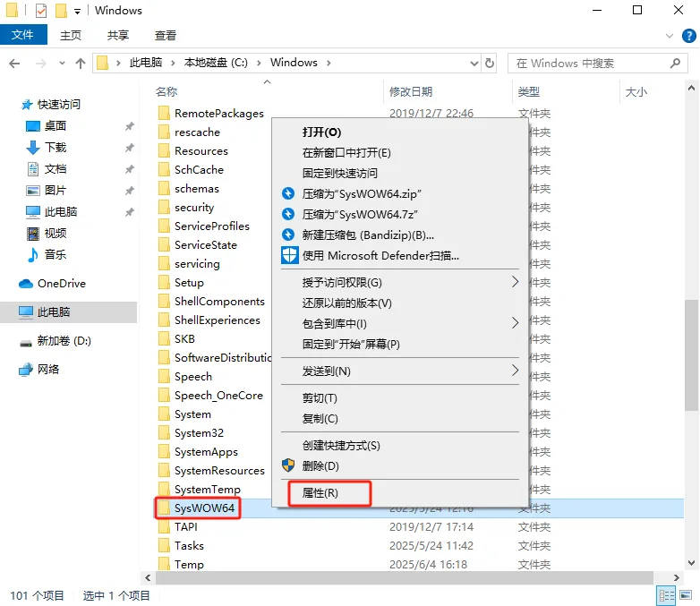Switch to the 查看 ribbon tab
The height and width of the screenshot is (606, 700).
(166, 35)
